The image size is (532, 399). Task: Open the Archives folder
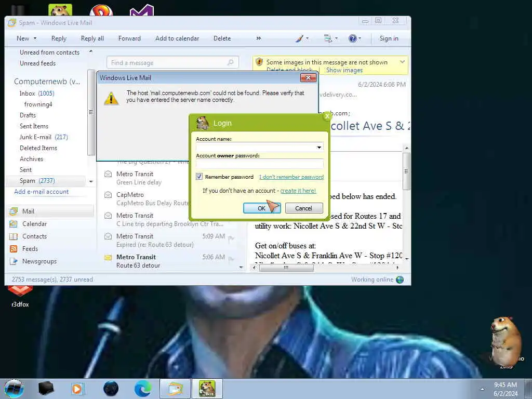(x=31, y=159)
